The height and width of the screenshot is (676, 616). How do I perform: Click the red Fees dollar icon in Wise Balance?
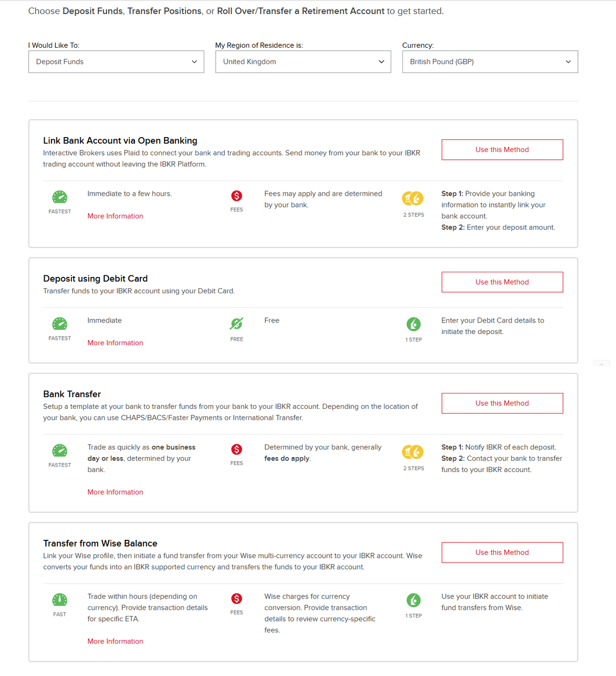click(237, 598)
